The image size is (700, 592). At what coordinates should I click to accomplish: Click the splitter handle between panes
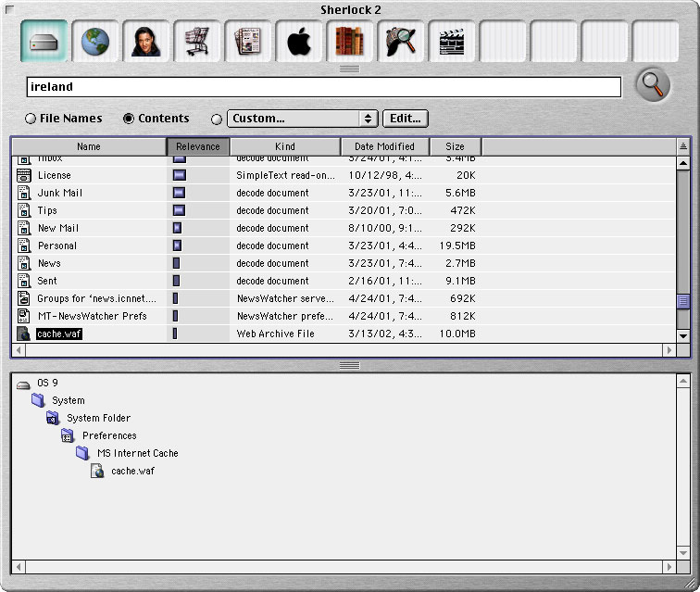[350, 366]
